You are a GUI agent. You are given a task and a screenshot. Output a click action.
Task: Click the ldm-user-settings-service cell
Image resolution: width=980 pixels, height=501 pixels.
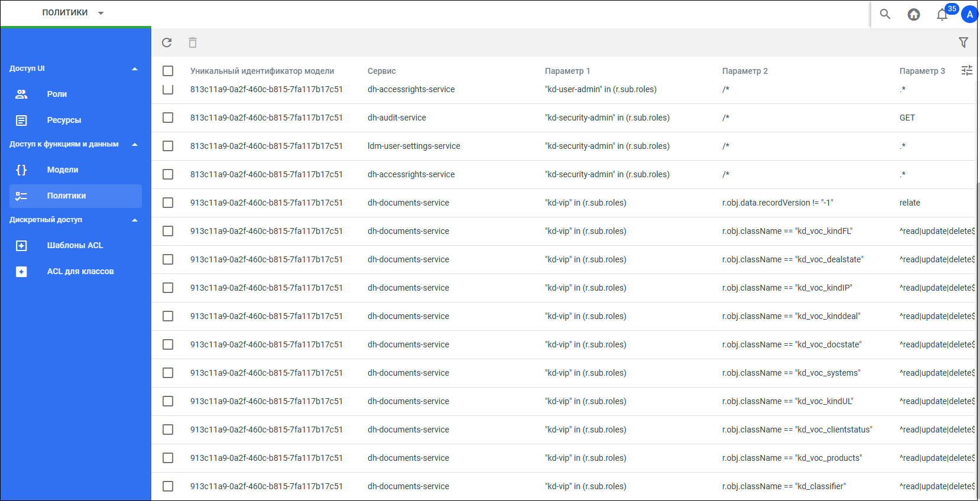[414, 146]
